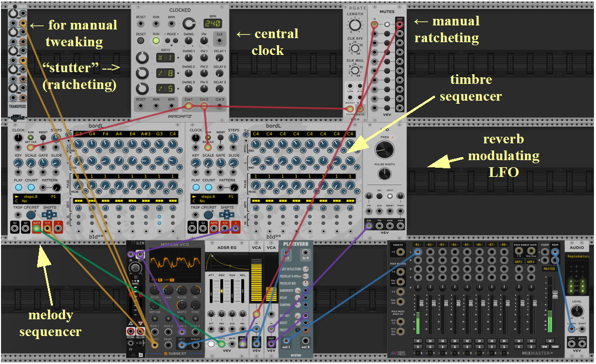
Task: Click RESET button on melody bordL sequencer
Action: tap(43, 137)
